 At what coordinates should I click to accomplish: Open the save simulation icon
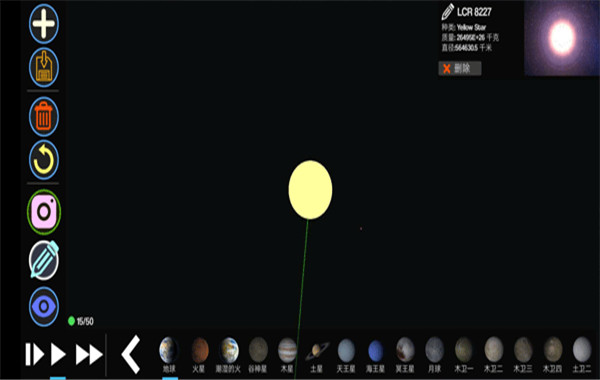[x=44, y=67]
